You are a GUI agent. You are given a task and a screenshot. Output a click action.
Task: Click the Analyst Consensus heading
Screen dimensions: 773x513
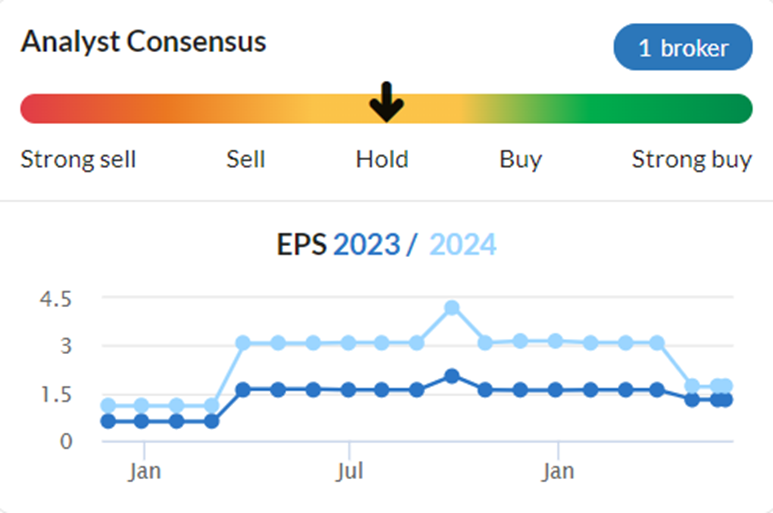[143, 41]
